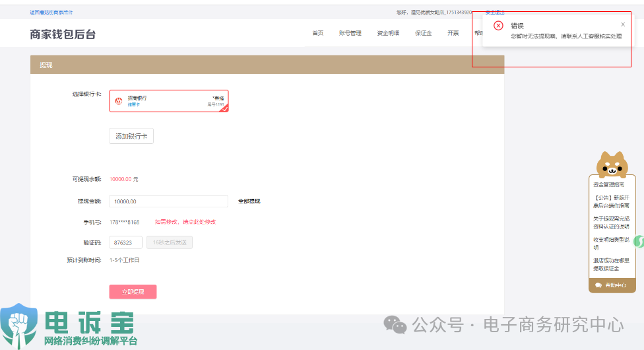This screenshot has width=644, height=350.
Task: Click the chat bubble icon beside 帮助中心
Action: [x=598, y=285]
